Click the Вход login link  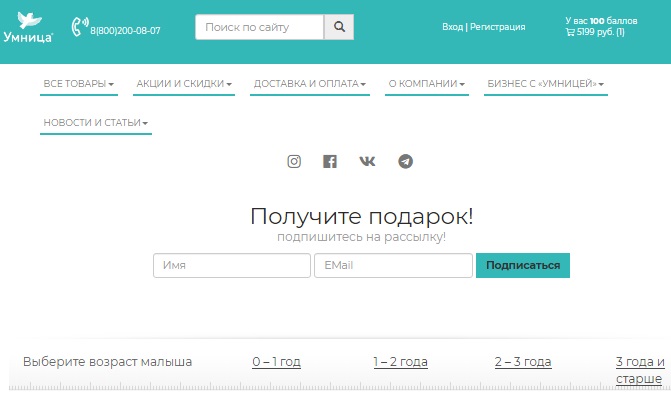(x=453, y=27)
